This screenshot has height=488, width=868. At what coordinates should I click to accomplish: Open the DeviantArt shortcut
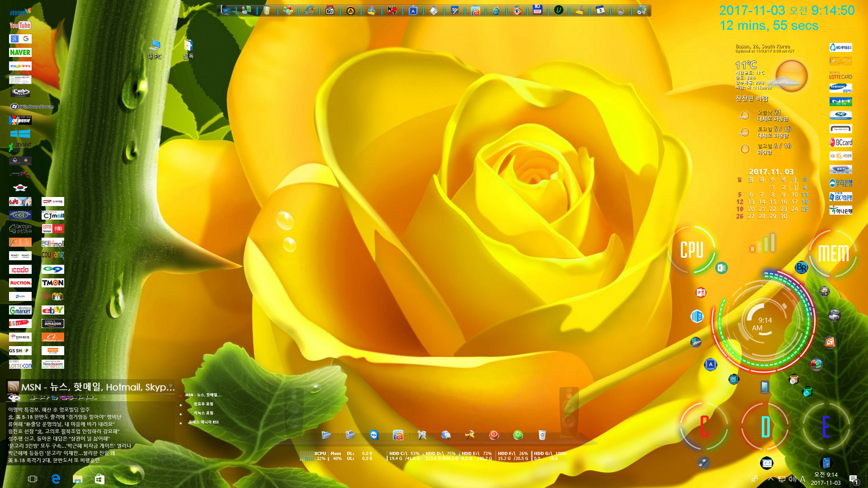pos(20,147)
